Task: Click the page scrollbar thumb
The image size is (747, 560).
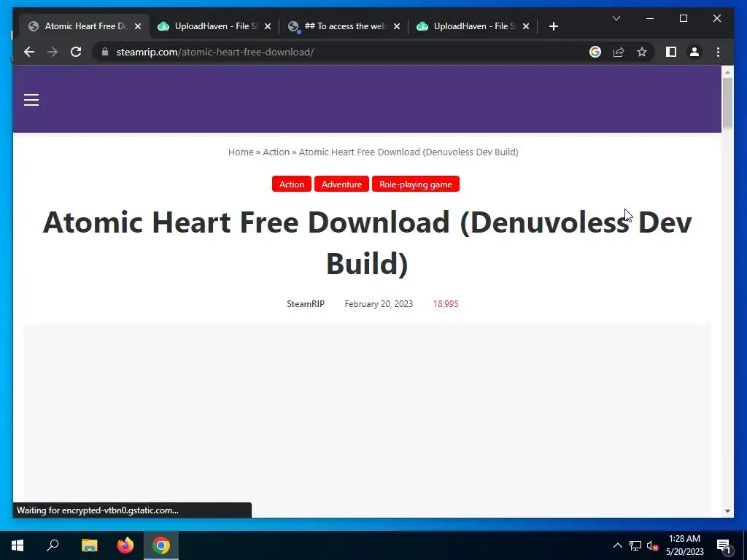Action: pos(727,103)
